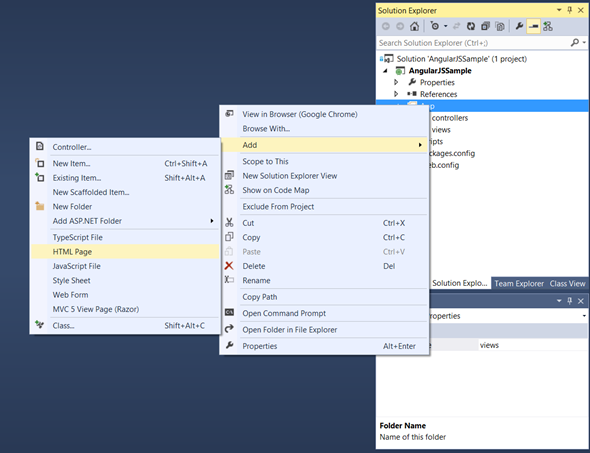Screen dimensions: 590x453
Task: Focus the Search Solution Explorer field
Action: 473,43
